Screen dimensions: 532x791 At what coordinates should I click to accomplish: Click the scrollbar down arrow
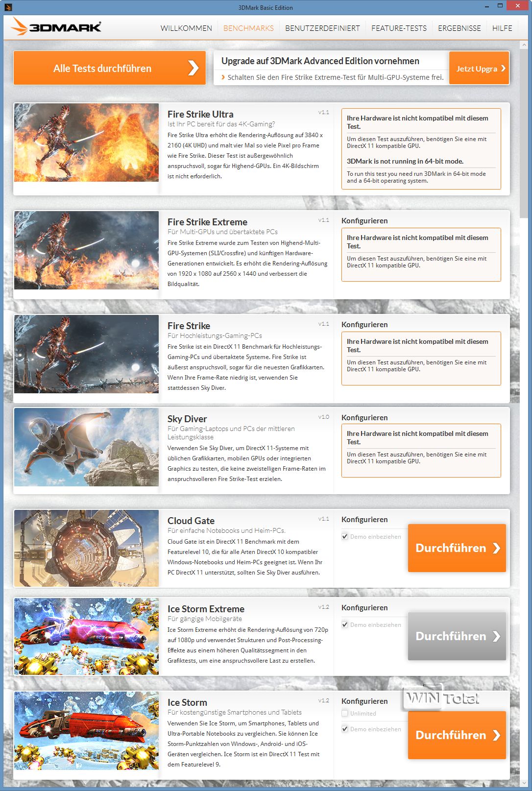pyautogui.click(x=524, y=783)
